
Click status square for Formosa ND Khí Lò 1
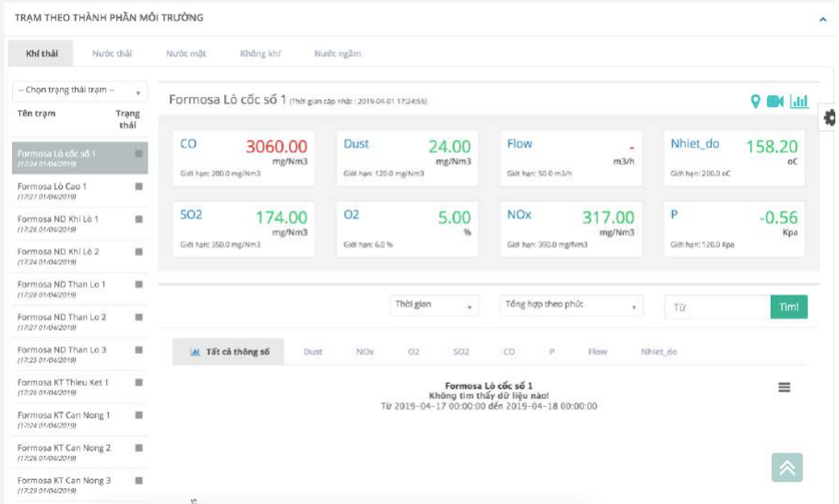138,219
